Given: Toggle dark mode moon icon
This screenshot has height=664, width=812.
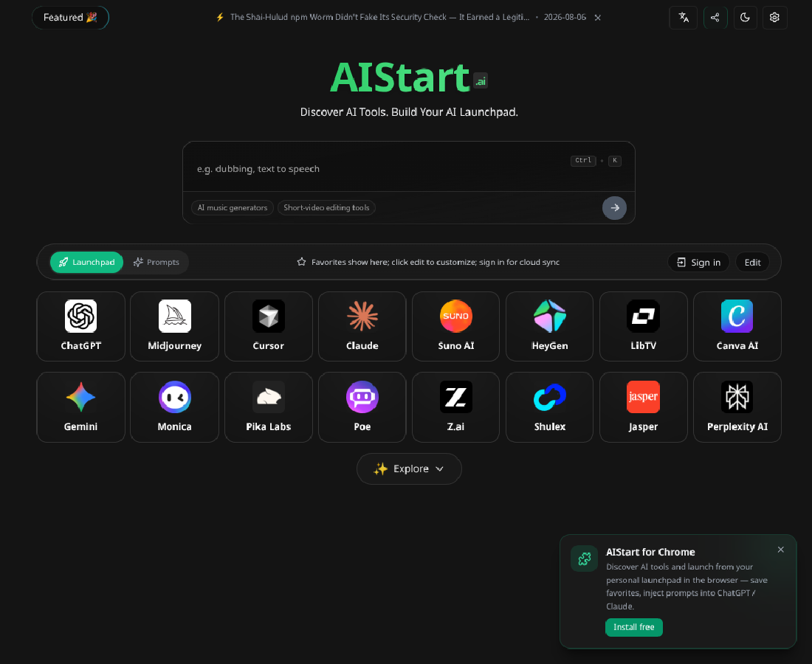Looking at the screenshot, I should point(746,18).
